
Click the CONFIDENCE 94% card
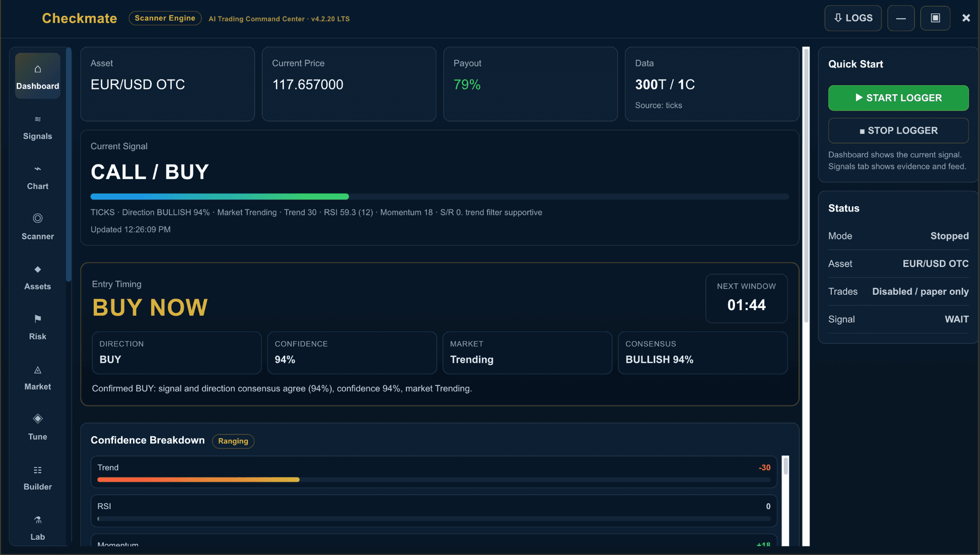[352, 353]
